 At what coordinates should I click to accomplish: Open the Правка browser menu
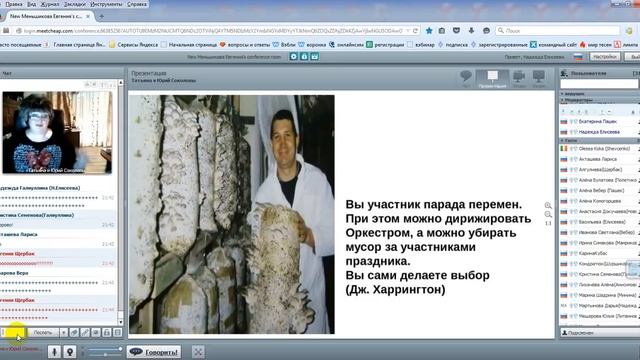click(x=14, y=4)
